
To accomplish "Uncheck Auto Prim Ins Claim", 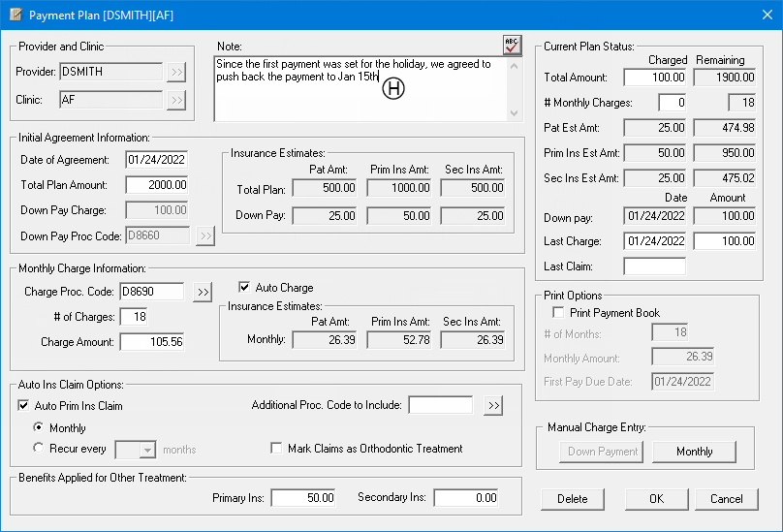I will coord(24,406).
